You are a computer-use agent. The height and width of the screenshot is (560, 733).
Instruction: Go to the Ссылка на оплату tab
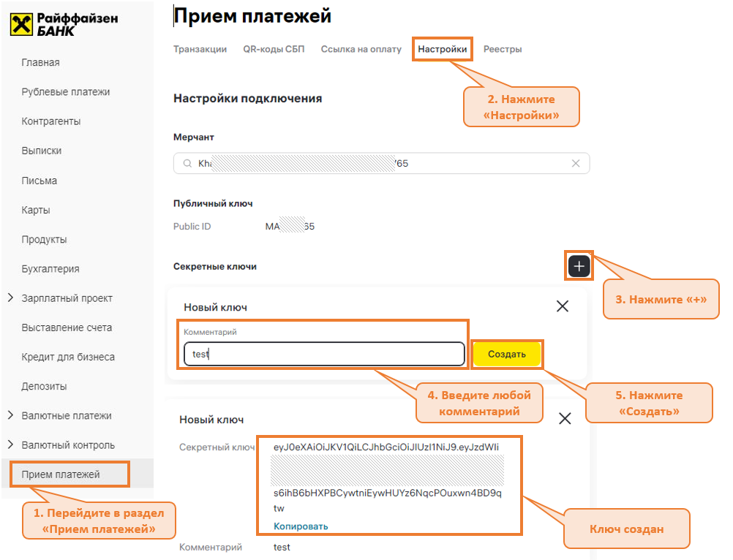[361, 49]
